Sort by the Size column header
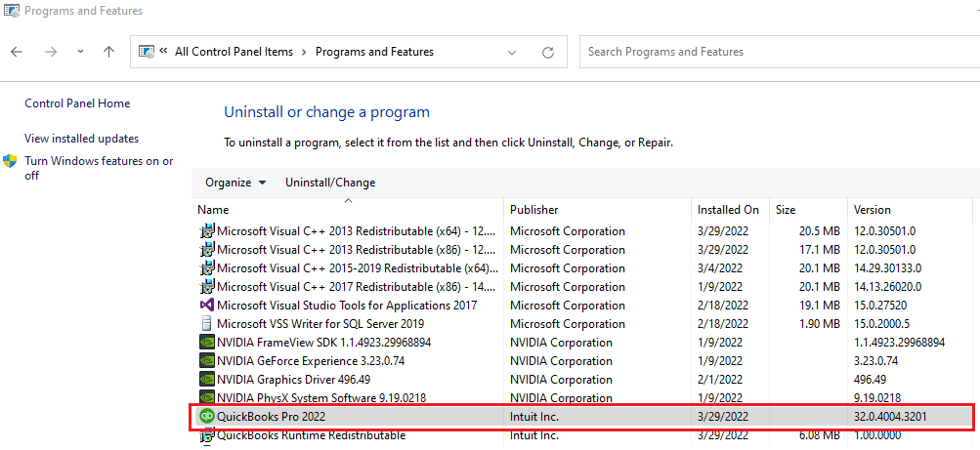 [808, 210]
